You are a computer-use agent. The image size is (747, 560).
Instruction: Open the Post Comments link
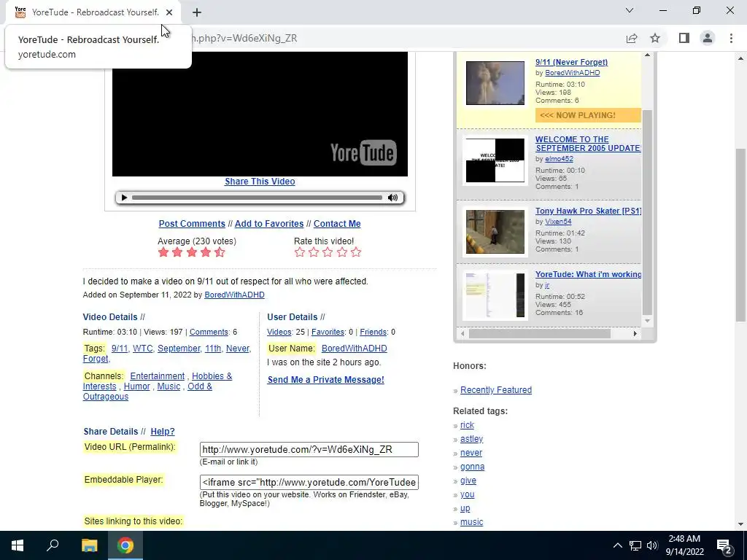coord(192,224)
